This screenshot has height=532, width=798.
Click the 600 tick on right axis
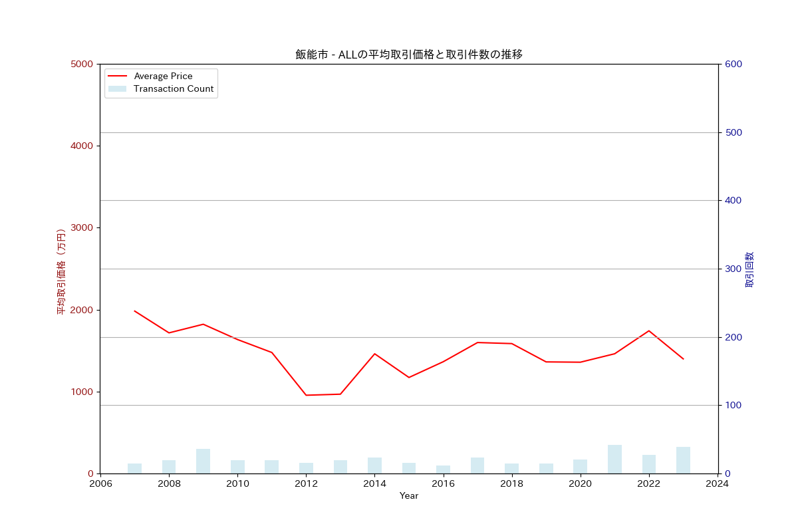coord(733,65)
